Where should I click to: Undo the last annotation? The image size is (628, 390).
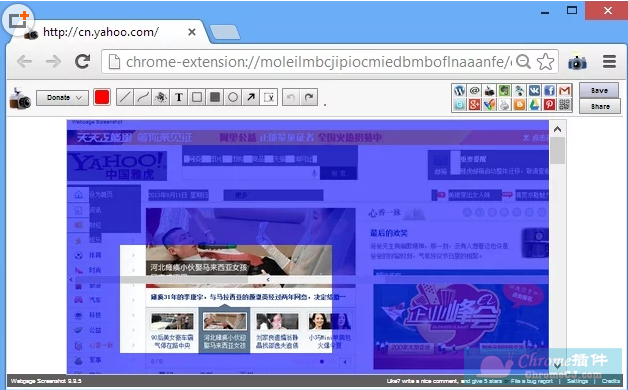[x=291, y=97]
